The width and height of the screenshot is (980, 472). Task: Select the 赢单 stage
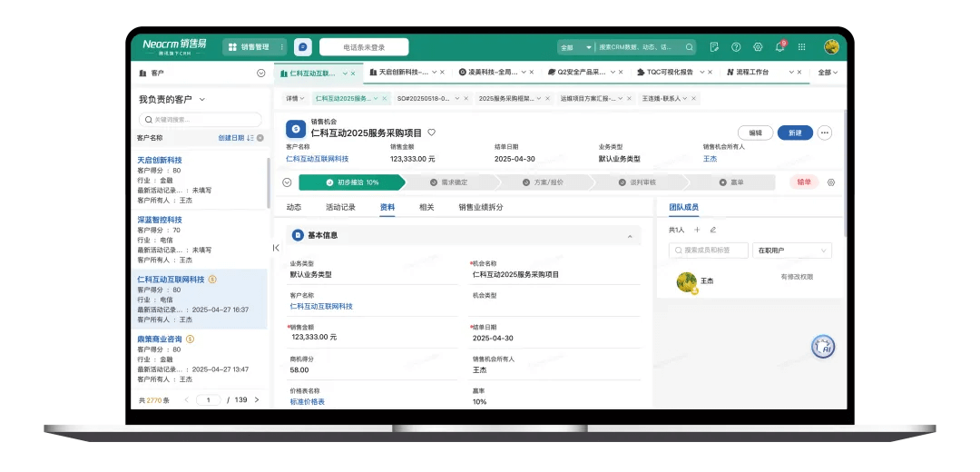pos(730,182)
